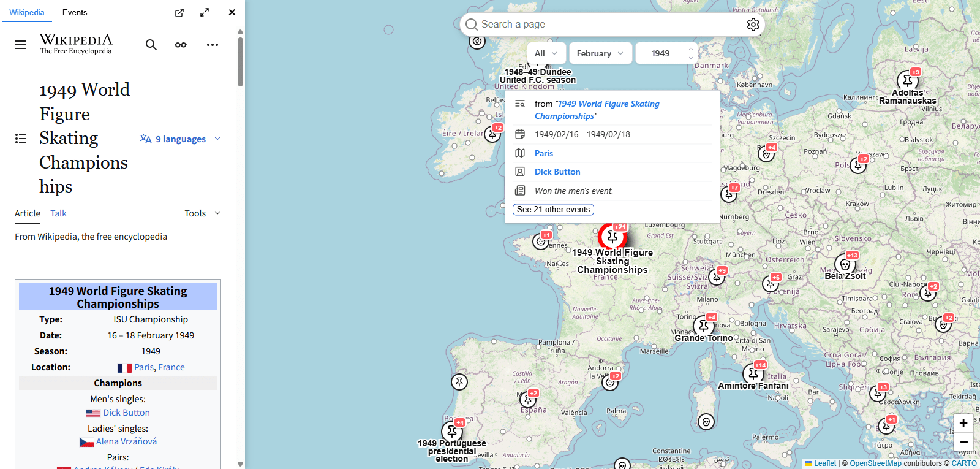The width and height of the screenshot is (980, 469).
Task: Open the three-dot personal tools menu
Action: [213, 45]
